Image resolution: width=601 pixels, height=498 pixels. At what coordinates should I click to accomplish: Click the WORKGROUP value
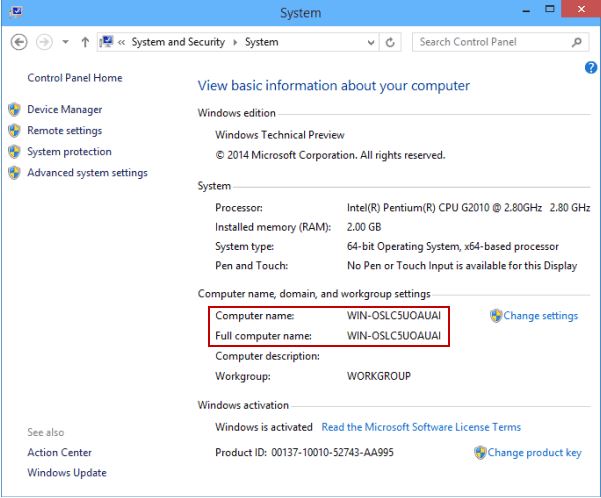point(379,376)
